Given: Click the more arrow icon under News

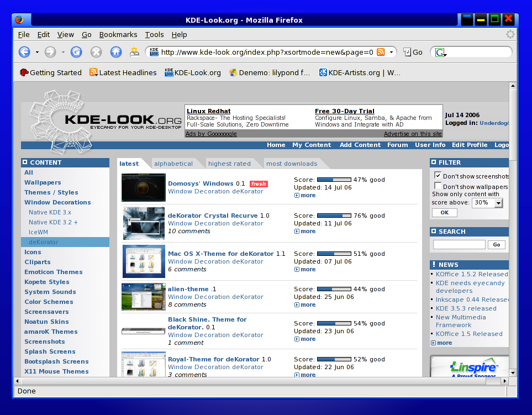Looking at the screenshot, I should pyautogui.click(x=433, y=343).
